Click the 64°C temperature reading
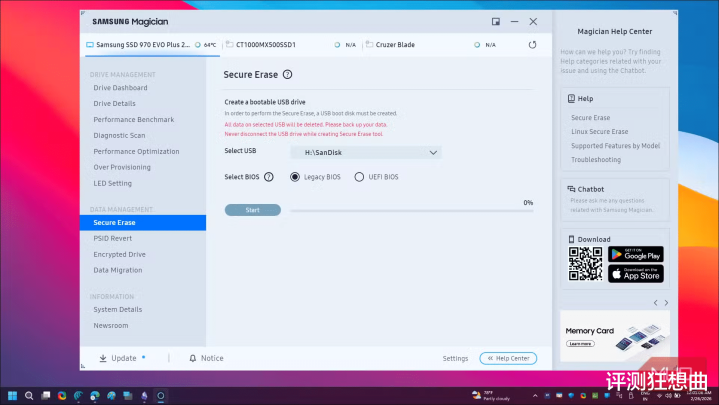719x405 pixels. [210, 45]
